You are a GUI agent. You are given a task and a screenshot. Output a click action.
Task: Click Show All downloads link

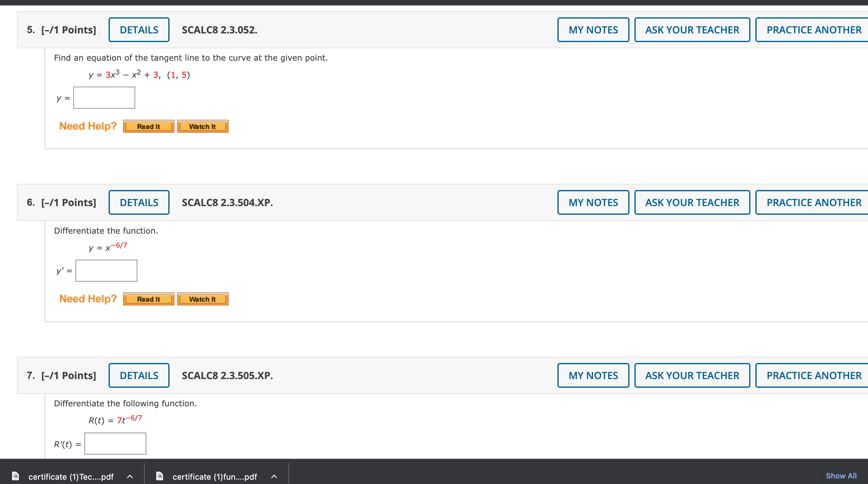pyautogui.click(x=841, y=476)
